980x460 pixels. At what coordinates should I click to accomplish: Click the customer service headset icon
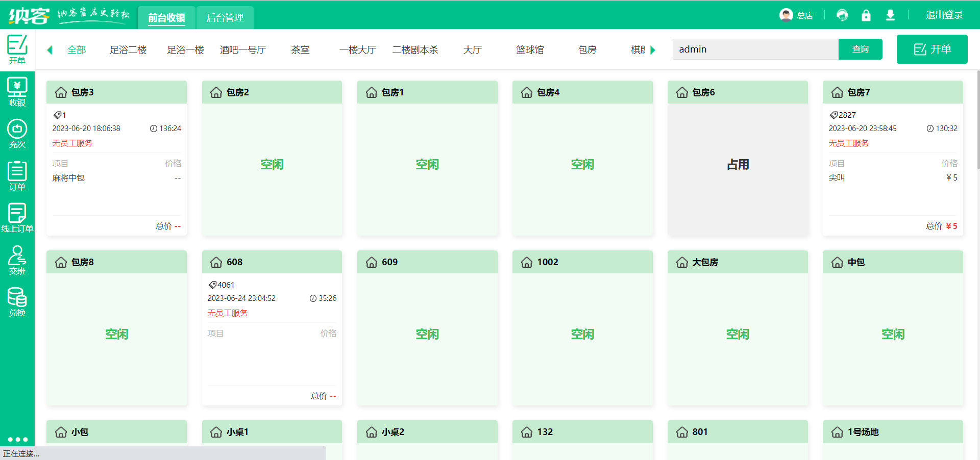[x=842, y=15]
